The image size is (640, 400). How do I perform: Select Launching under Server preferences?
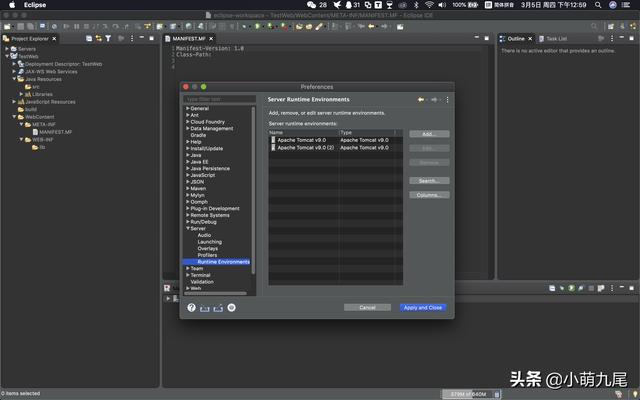[x=210, y=242]
